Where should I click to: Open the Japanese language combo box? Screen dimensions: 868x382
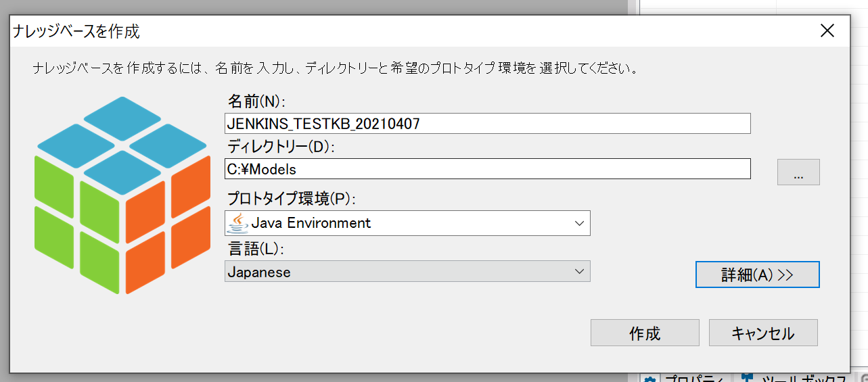tap(407, 272)
